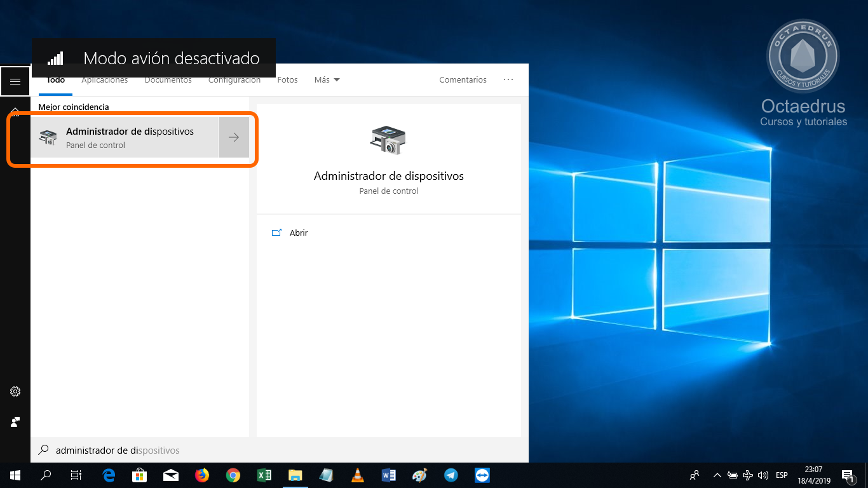This screenshot has height=488, width=868.
Task: Open the Action Center notification icon
Action: point(848,475)
